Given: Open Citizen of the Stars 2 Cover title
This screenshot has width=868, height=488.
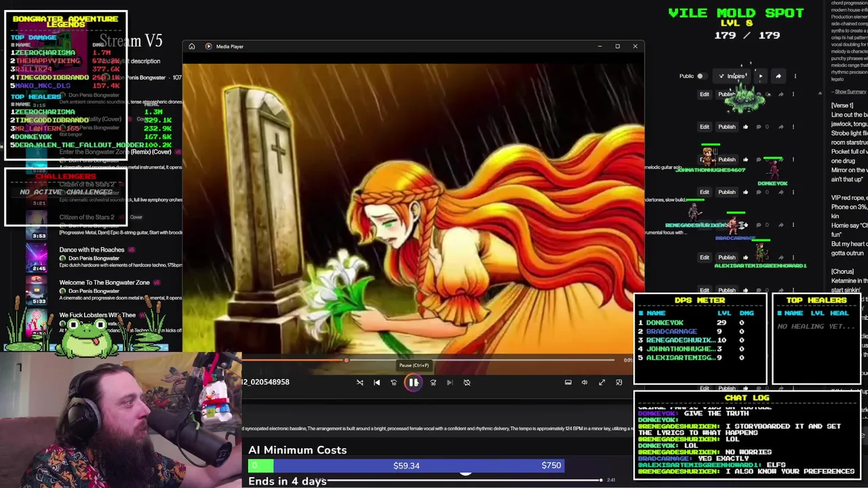Looking at the screenshot, I should click(87, 217).
